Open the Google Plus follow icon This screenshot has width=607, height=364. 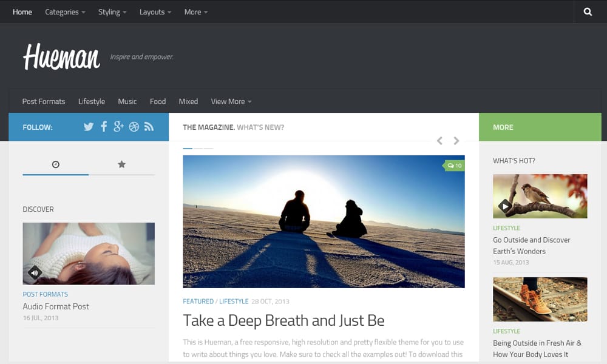point(118,127)
